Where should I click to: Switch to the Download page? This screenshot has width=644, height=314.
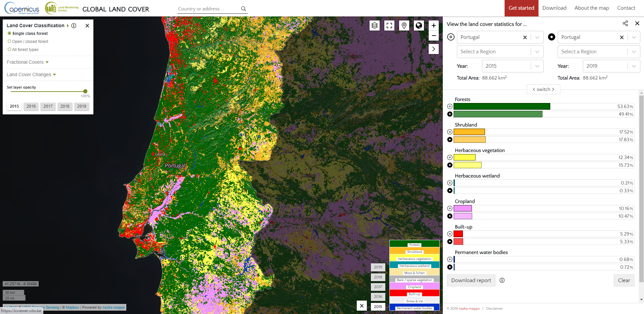(554, 8)
